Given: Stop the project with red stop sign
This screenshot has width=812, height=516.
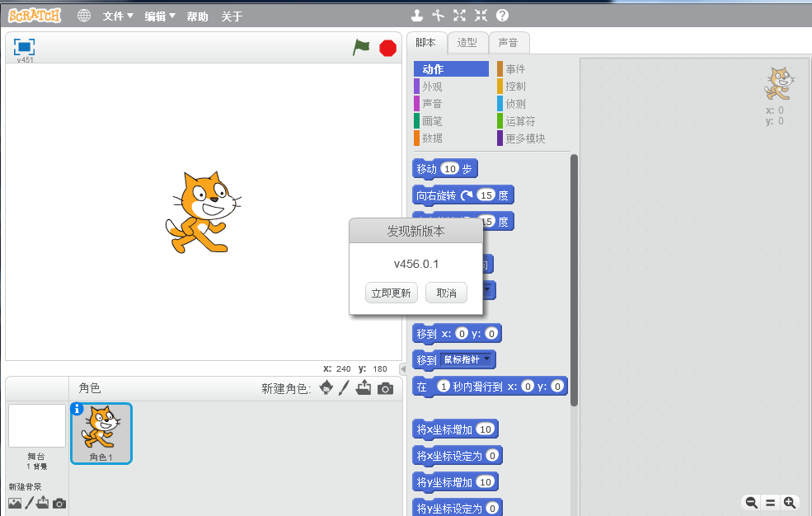Looking at the screenshot, I should pos(388,48).
